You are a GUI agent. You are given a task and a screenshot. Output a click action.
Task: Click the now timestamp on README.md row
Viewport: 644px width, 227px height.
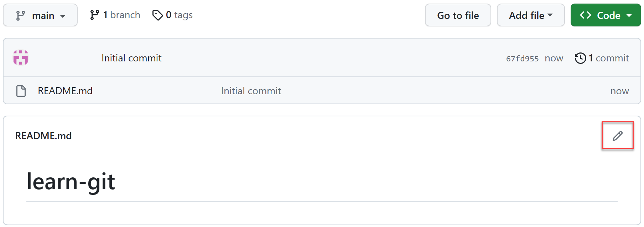coord(619,91)
